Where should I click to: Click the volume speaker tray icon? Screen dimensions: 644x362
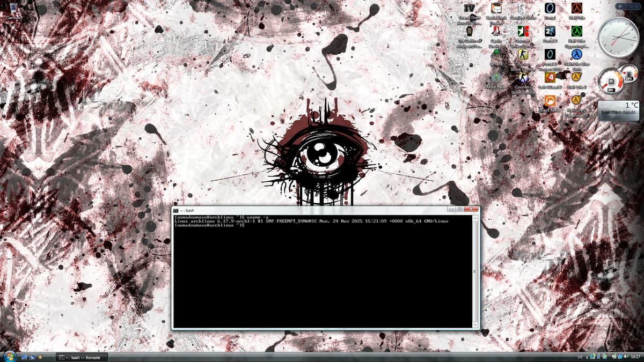point(626,357)
